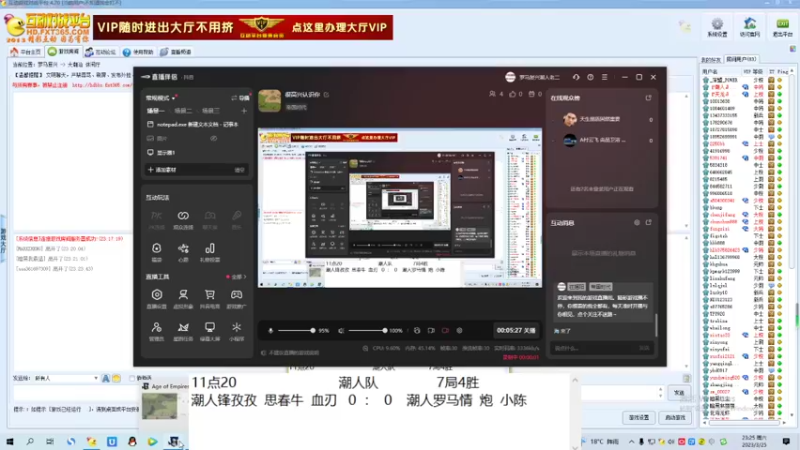800x450 pixels.
Task: Click the chat font color A icon
Action: click(106, 378)
